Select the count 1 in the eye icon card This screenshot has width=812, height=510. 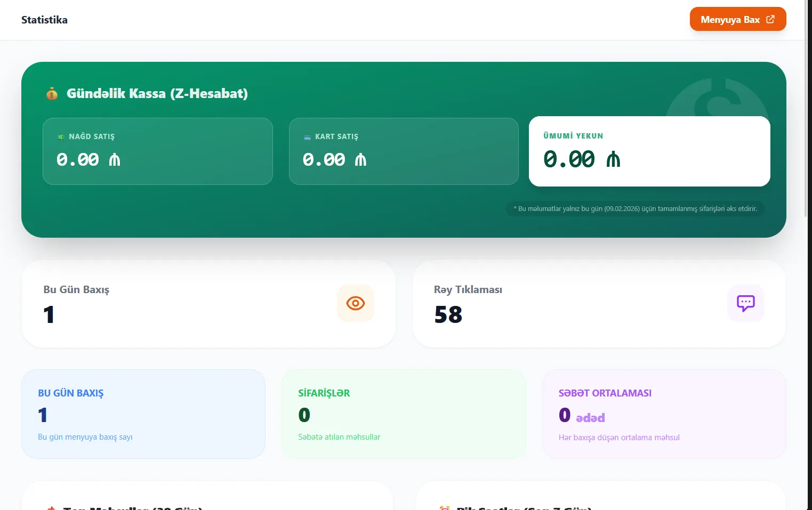coord(49,314)
